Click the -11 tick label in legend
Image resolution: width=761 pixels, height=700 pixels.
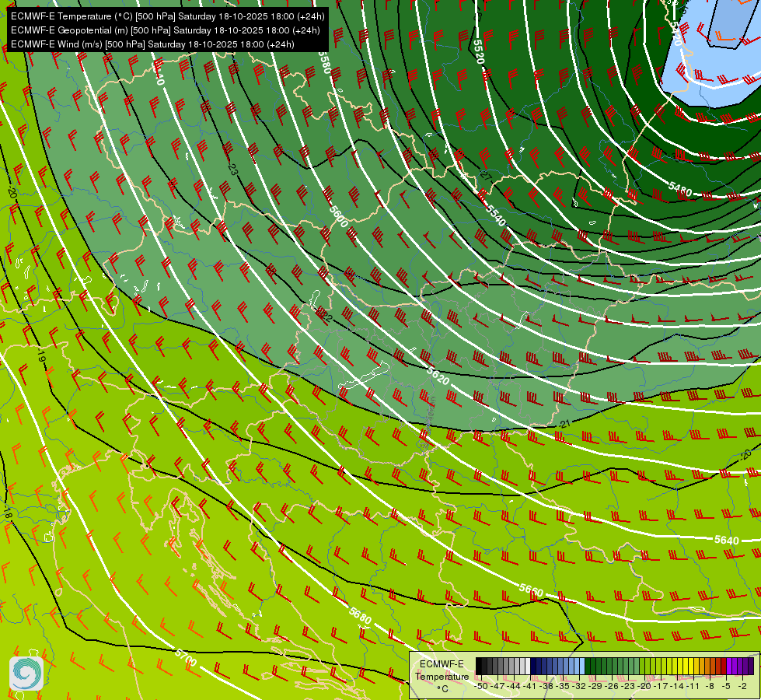[x=693, y=686]
